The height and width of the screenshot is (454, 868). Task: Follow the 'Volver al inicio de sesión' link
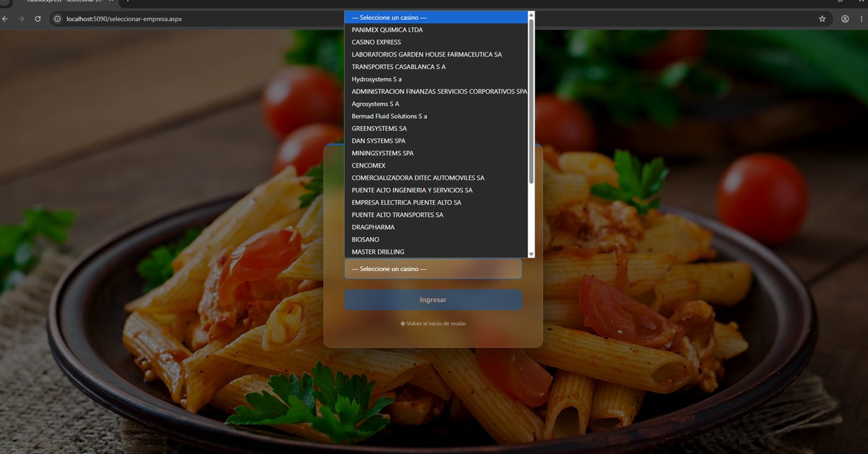click(x=433, y=324)
